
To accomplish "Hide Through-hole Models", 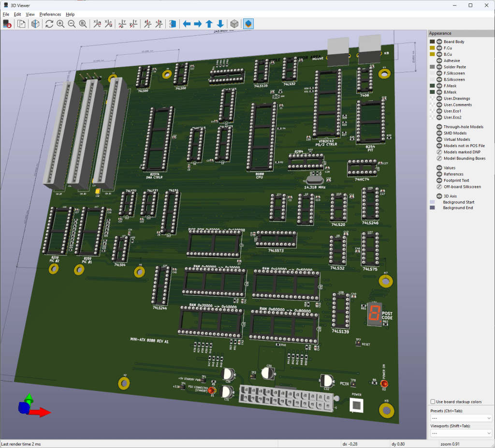I will pos(439,127).
